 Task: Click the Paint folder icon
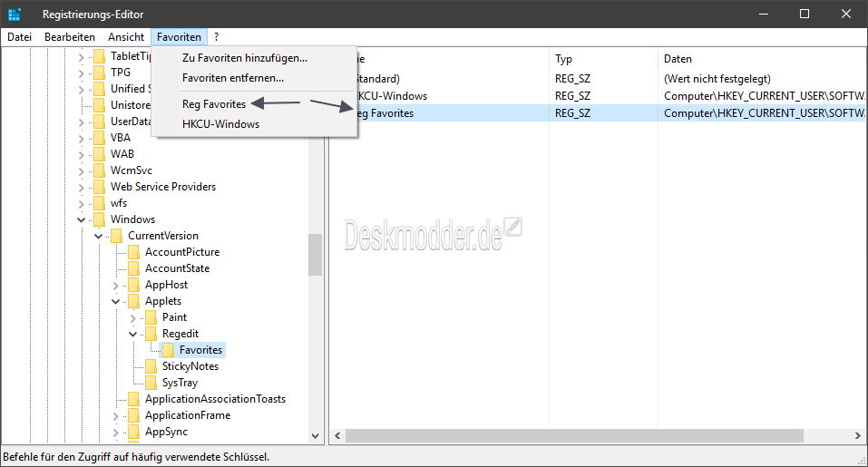[x=151, y=317]
